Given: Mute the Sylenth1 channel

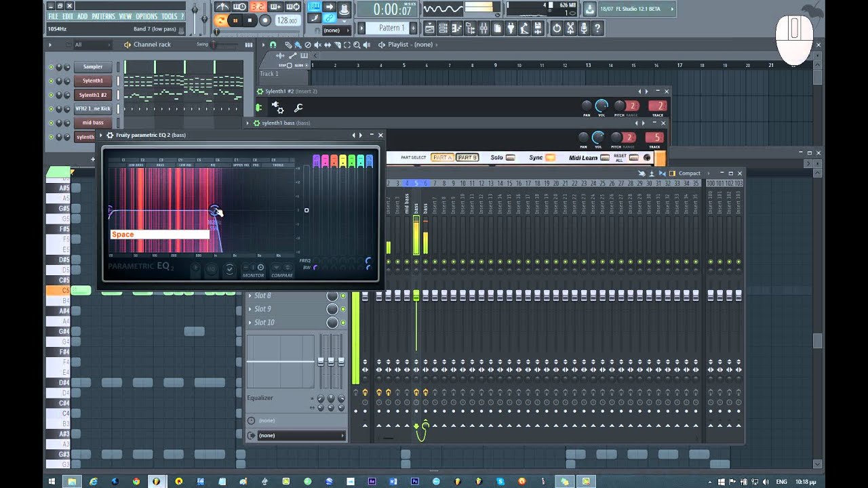Looking at the screenshot, I should tap(51, 81).
